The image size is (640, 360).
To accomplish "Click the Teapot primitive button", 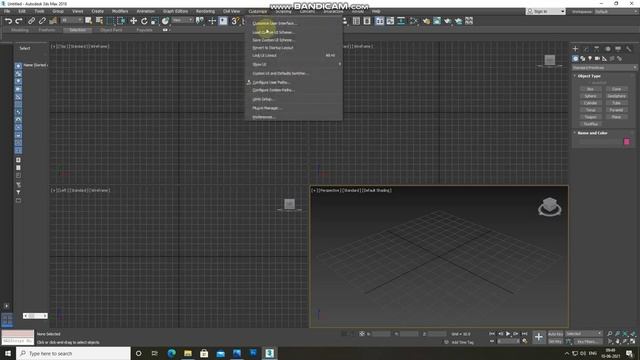I will (590, 117).
